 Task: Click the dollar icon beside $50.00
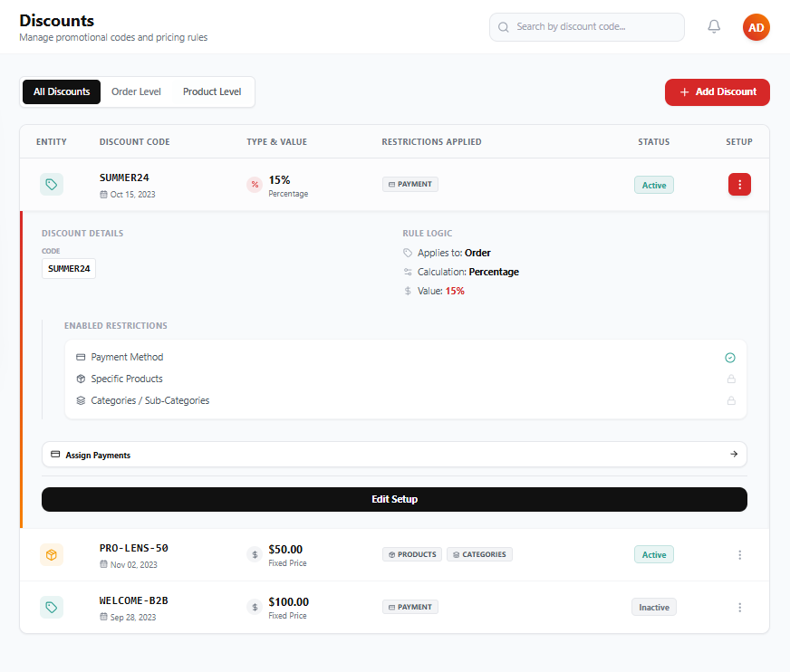pyautogui.click(x=255, y=554)
